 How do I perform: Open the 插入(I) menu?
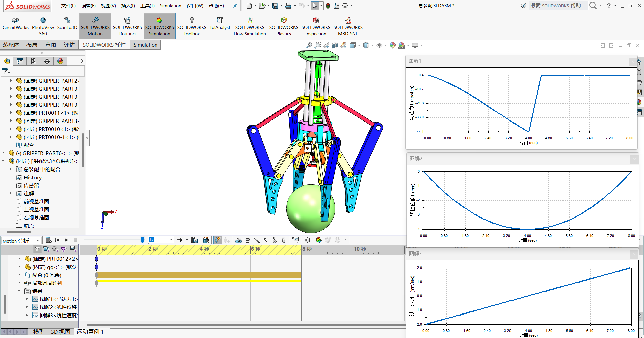[x=128, y=6]
